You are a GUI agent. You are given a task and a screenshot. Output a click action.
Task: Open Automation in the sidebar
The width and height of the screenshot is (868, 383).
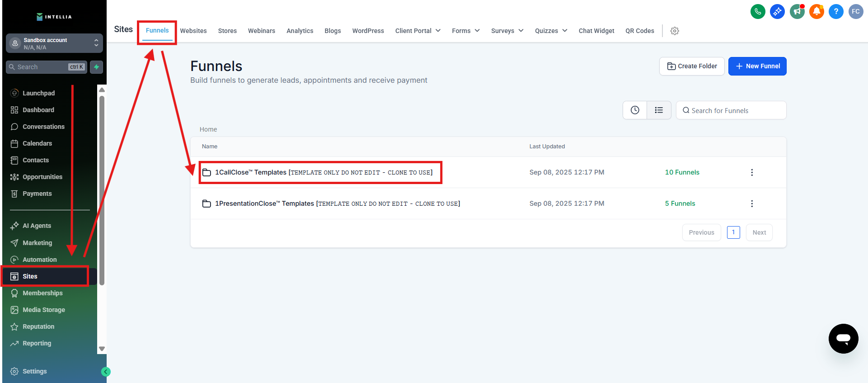click(40, 260)
